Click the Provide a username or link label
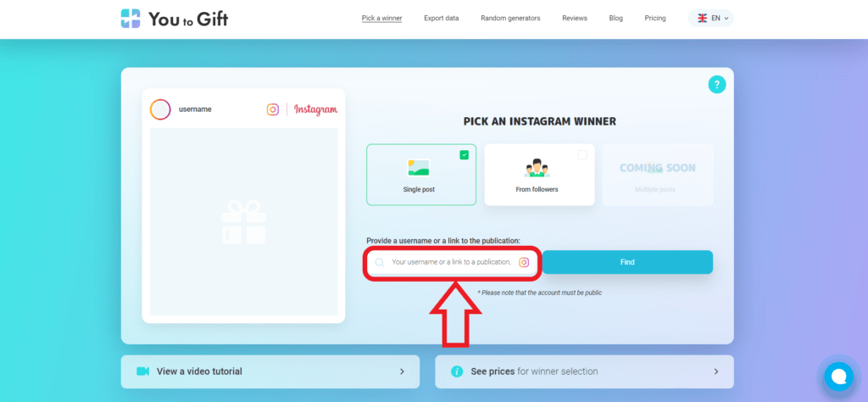Screen dimensions: 868x402 443,241
